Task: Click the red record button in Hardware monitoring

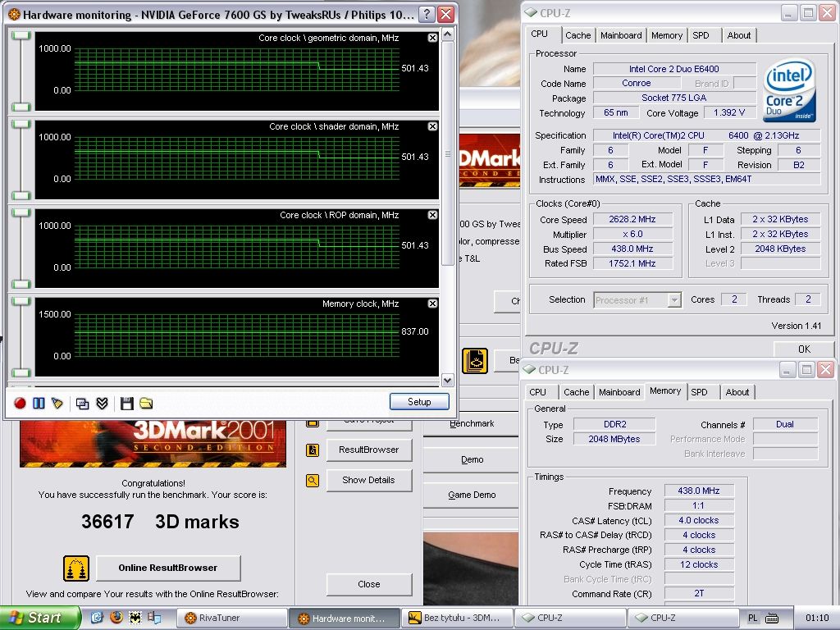Action: tap(20, 403)
